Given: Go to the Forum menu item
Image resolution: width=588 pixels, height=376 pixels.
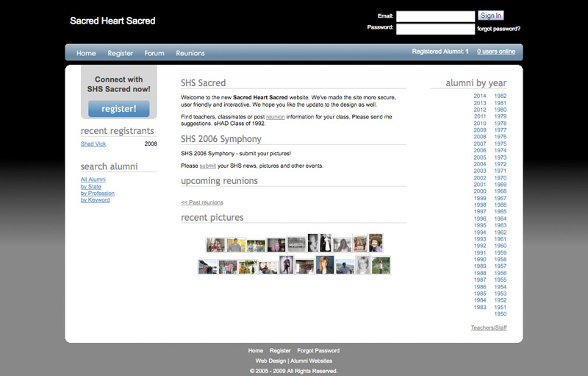Looking at the screenshot, I should [x=154, y=53].
